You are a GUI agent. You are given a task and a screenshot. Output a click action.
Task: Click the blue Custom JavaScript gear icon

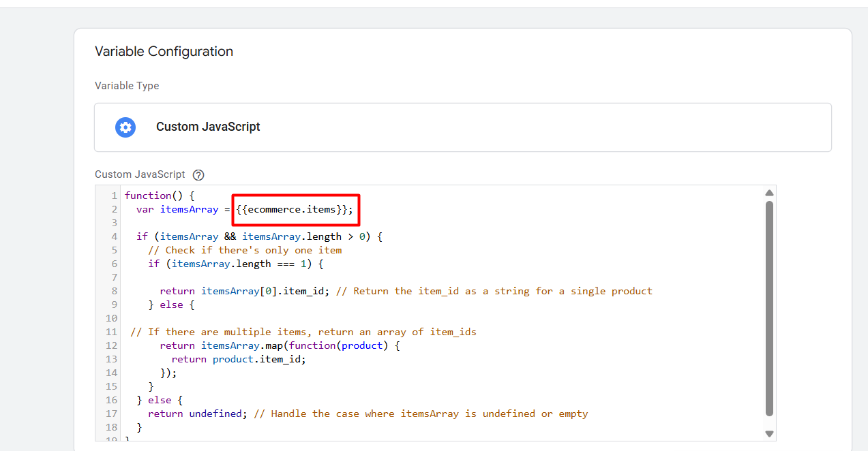(x=125, y=127)
